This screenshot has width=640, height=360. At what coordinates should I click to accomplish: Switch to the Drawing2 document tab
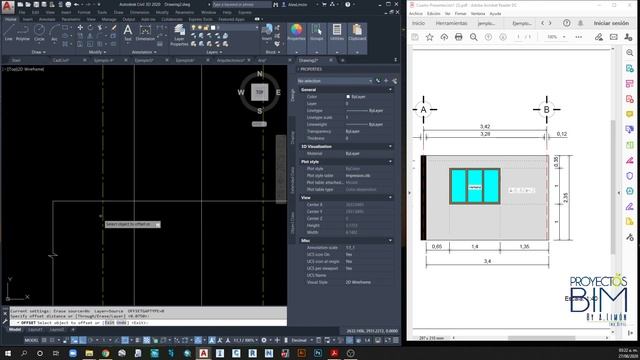309,60
